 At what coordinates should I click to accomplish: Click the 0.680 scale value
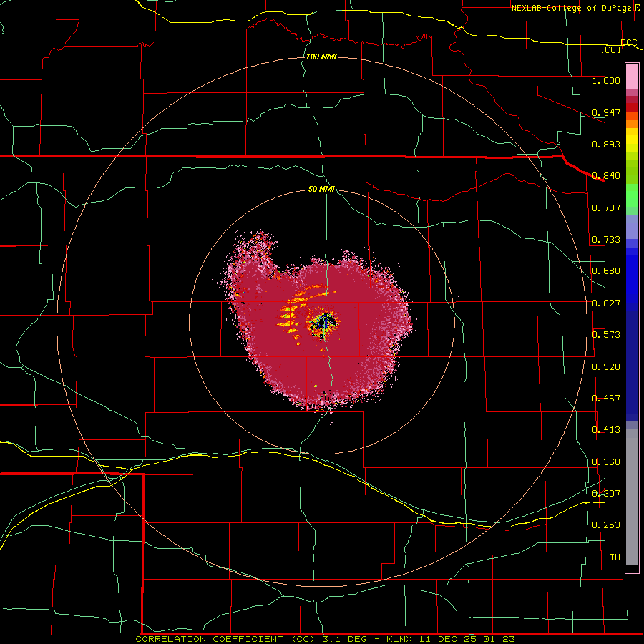(x=606, y=271)
